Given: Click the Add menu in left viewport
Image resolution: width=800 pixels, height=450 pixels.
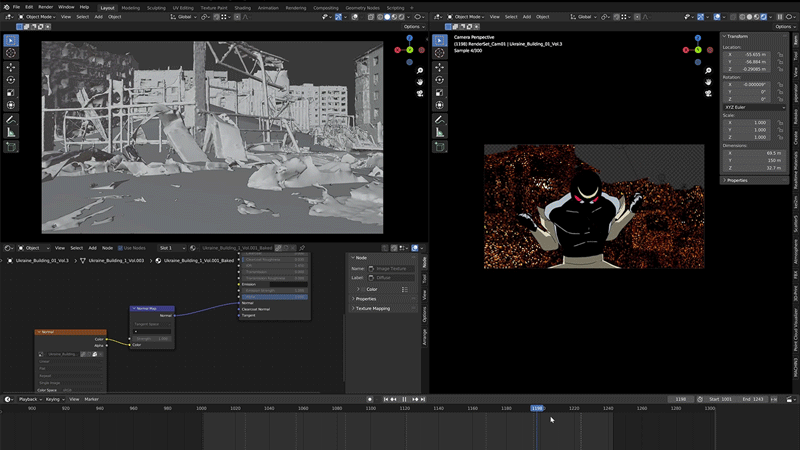Looking at the screenshot, I should 98,17.
